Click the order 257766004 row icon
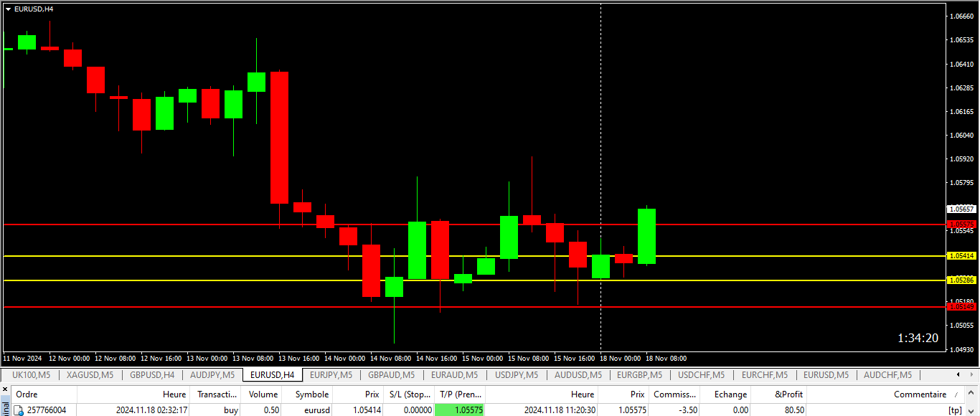The width and height of the screenshot is (980, 416). pyautogui.click(x=19, y=410)
